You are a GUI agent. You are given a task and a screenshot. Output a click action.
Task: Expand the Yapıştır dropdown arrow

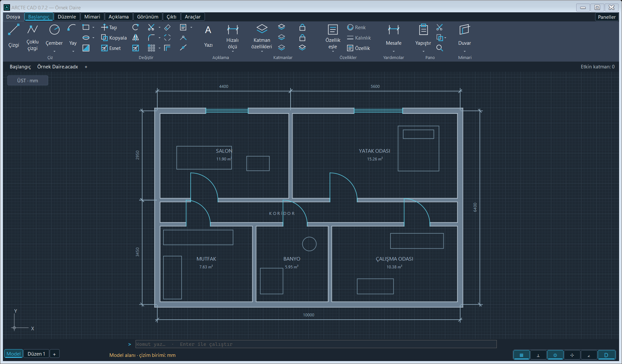click(423, 51)
